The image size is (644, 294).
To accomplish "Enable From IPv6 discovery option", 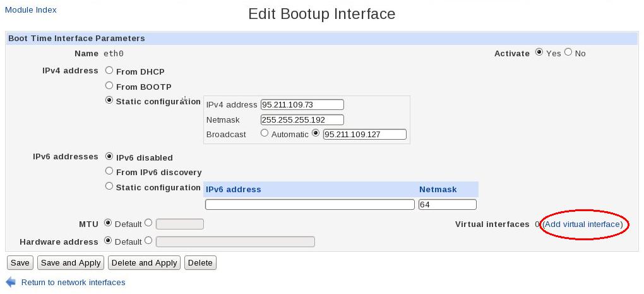I will click(x=109, y=171).
